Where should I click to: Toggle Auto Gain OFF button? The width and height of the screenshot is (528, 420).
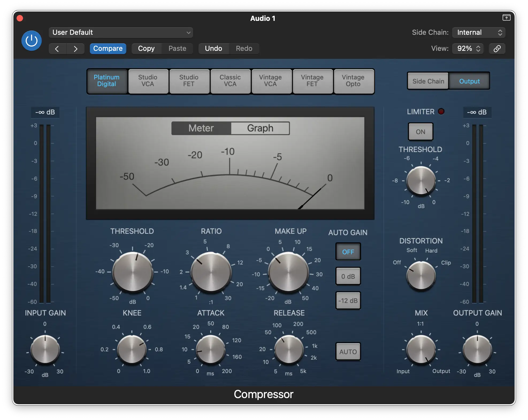point(348,252)
